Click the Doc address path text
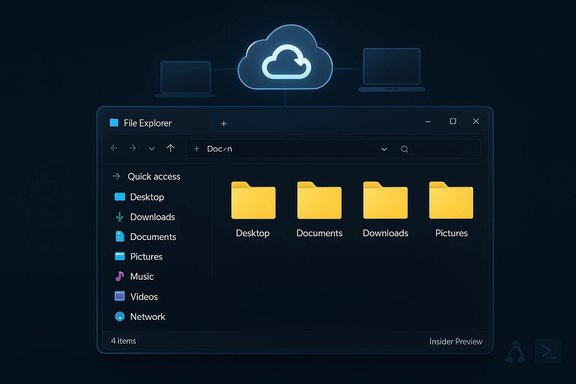 [219, 149]
